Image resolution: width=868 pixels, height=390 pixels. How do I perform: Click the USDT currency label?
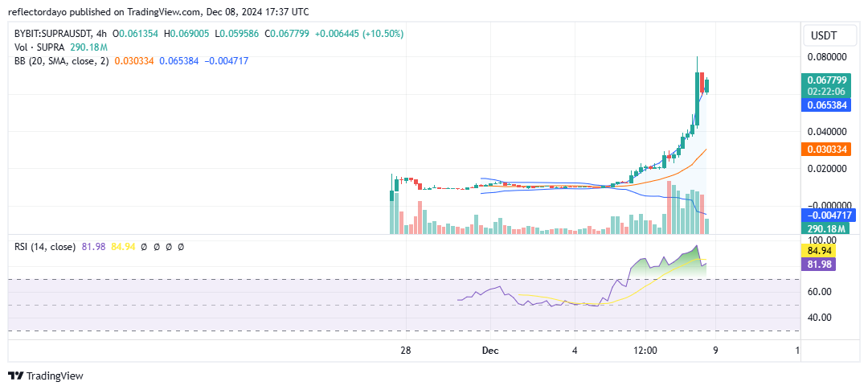pos(823,36)
